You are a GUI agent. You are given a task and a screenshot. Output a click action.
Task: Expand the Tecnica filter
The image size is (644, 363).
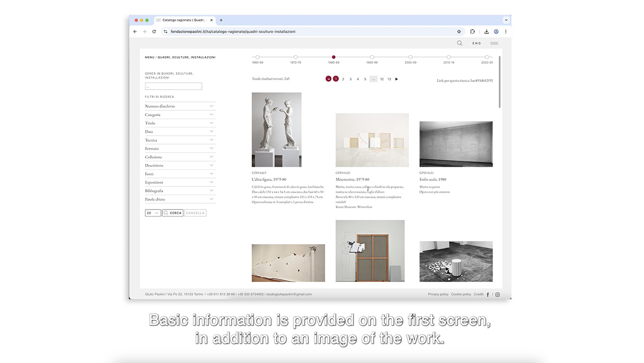pos(180,140)
